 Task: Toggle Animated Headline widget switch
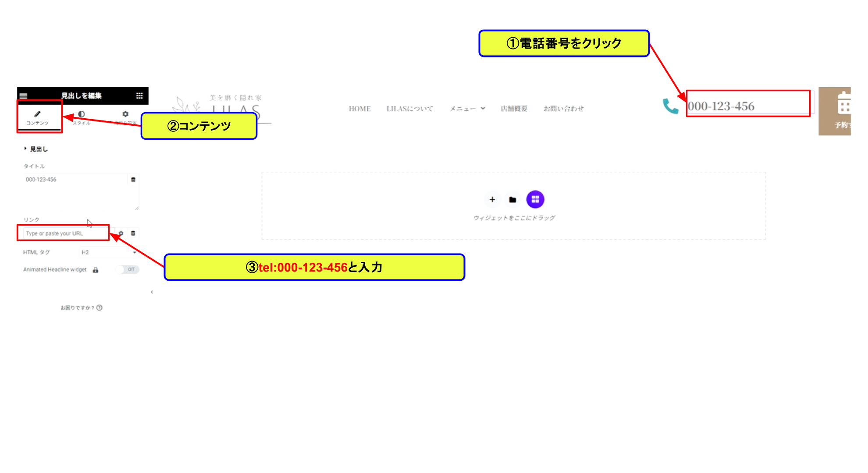pos(128,269)
